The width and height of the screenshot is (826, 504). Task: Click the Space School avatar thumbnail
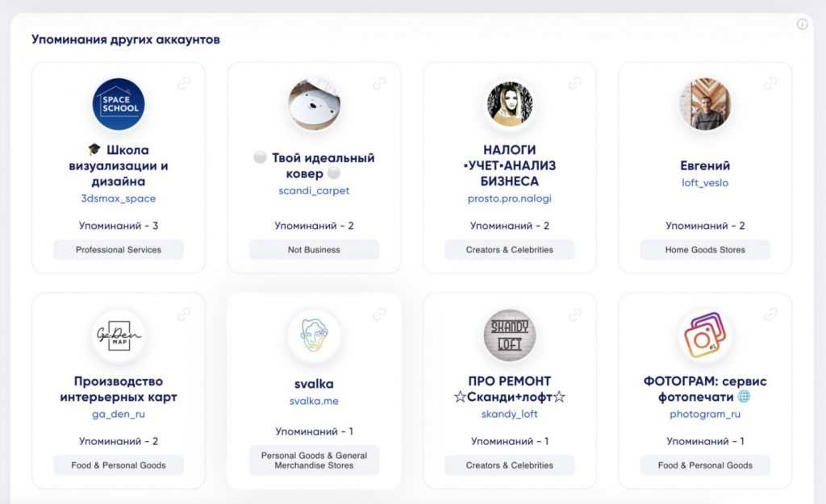pos(119,104)
